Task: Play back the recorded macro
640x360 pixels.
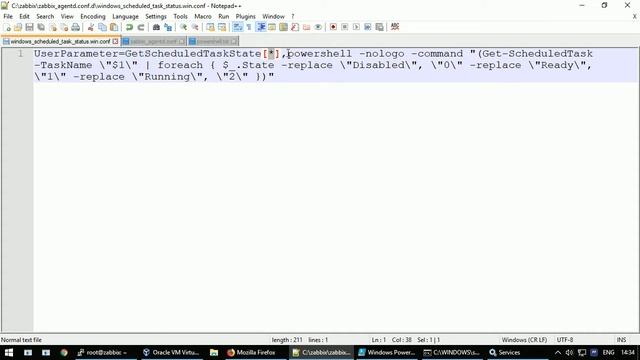Action: coord(356,27)
